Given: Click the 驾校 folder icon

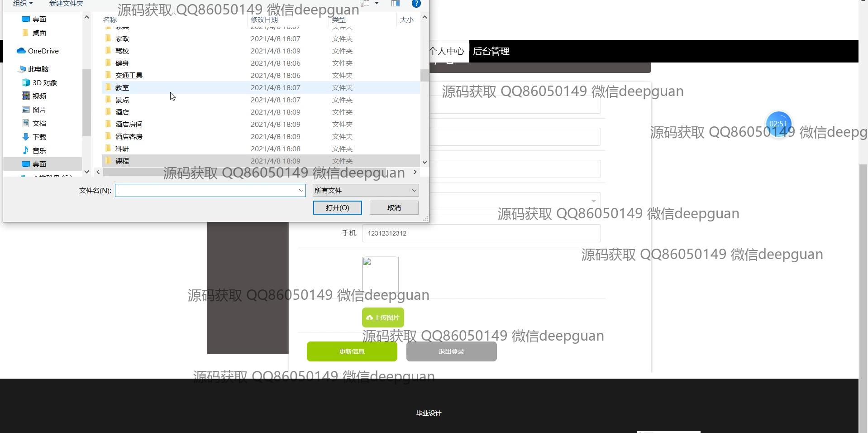Looking at the screenshot, I should 108,51.
